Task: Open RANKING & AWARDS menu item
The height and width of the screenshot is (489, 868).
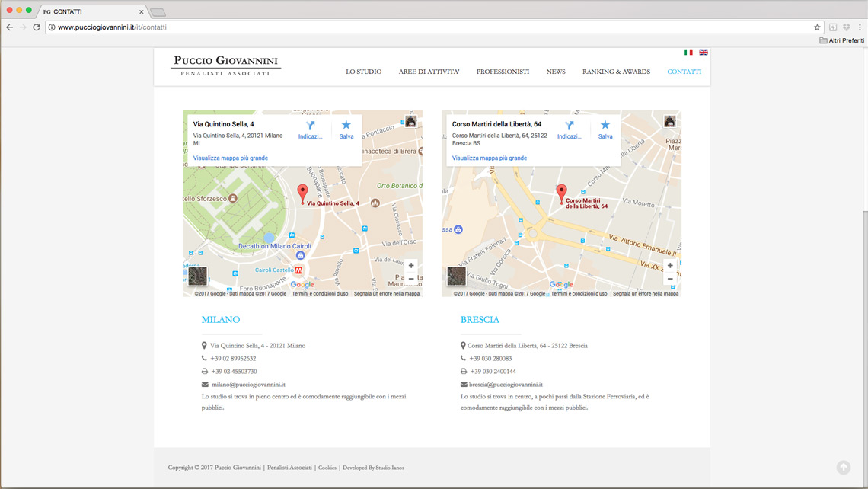Action: pos(616,72)
